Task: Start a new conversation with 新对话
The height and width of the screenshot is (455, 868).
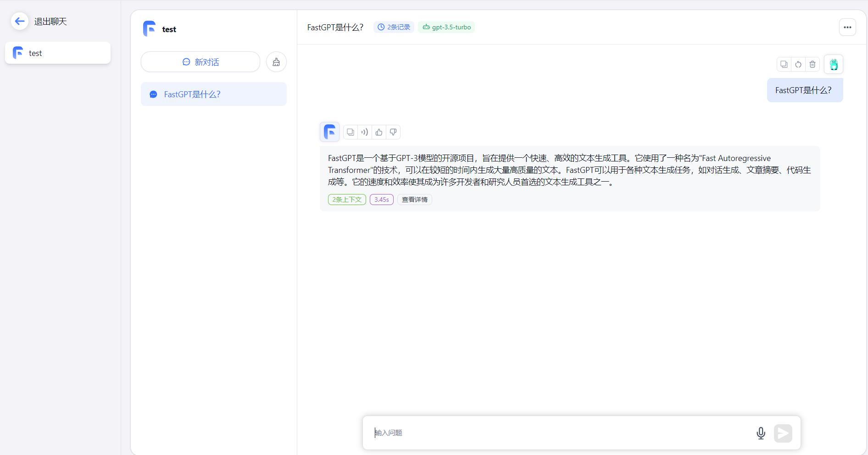Action: [200, 62]
